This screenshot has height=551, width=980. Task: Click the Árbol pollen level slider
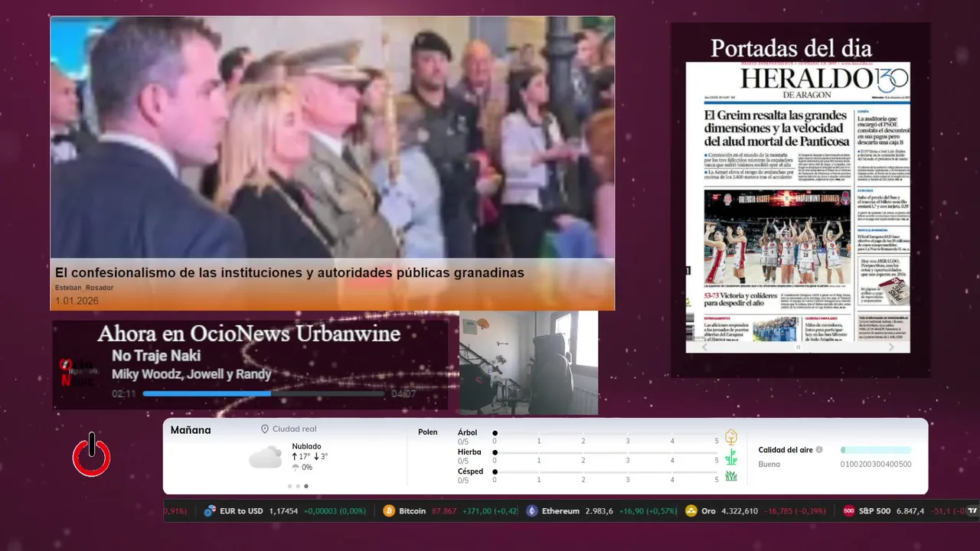tap(606, 433)
